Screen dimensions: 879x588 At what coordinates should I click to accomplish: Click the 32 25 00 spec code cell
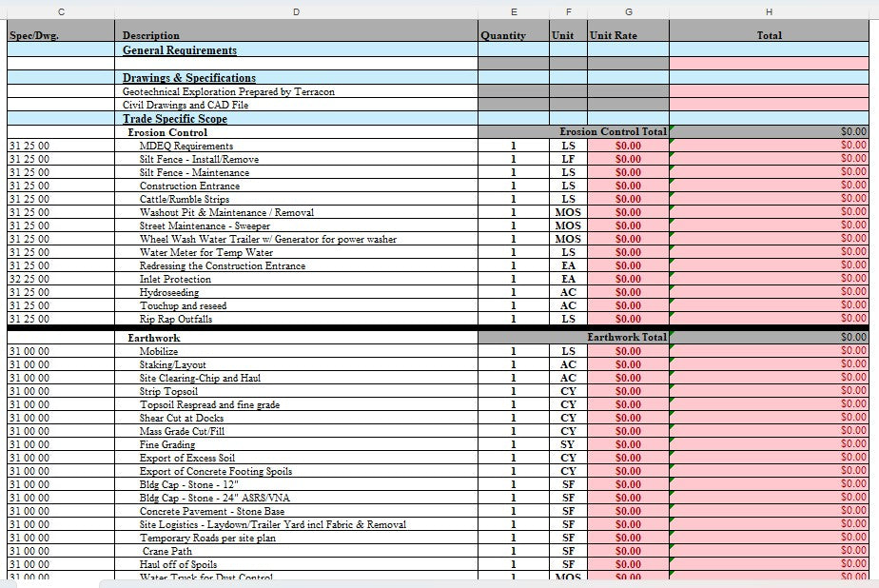tap(30, 280)
